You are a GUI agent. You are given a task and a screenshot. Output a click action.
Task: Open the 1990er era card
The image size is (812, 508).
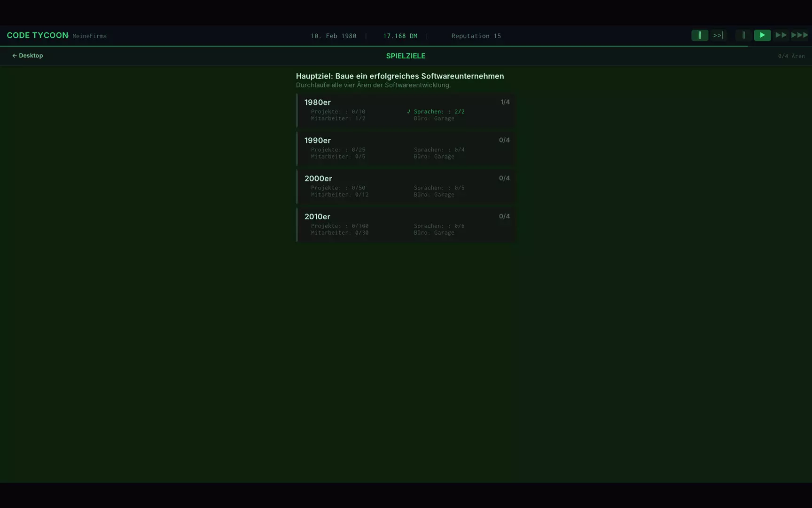(406, 148)
